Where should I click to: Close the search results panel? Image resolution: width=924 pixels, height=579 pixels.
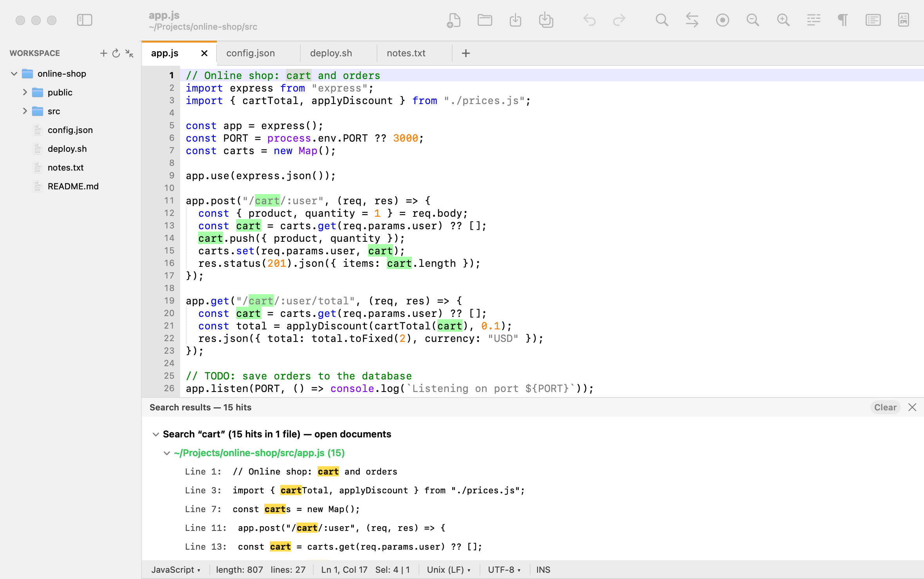click(912, 407)
